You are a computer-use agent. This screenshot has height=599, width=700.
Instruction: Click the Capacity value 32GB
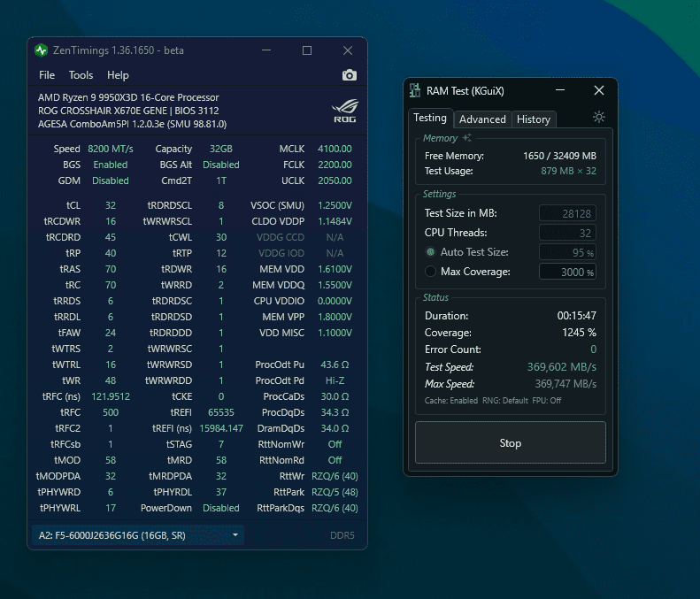tap(221, 149)
